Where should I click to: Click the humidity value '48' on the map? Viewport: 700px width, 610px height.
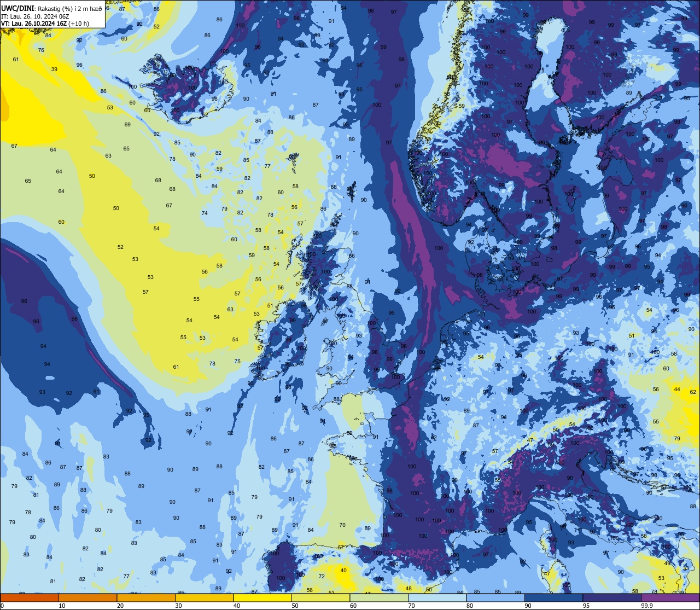409,589
